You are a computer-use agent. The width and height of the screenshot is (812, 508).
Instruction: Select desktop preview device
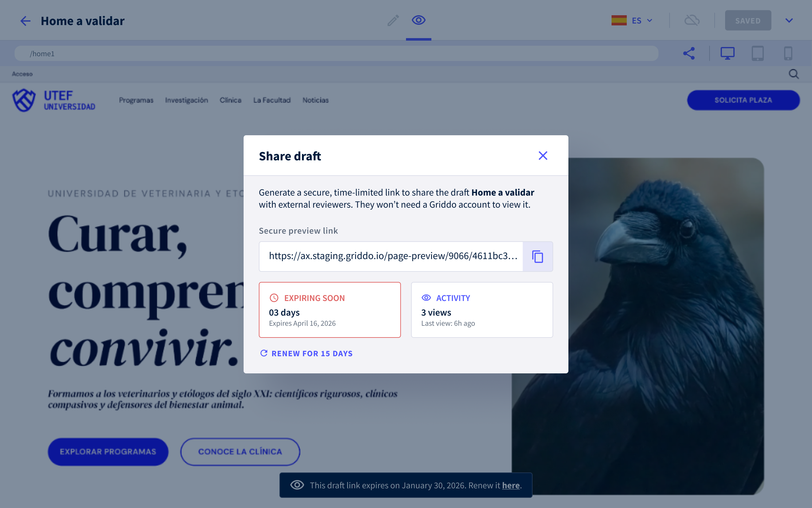coord(727,53)
